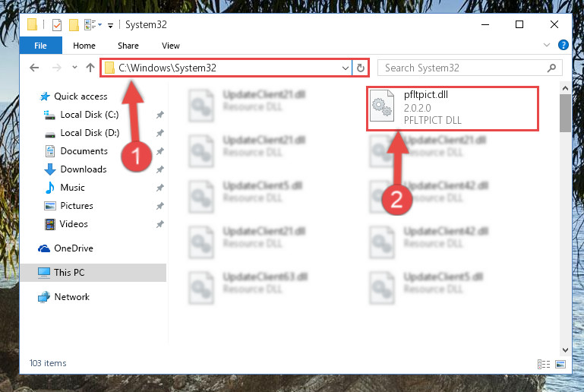Expand the ribbon chevron

(x=546, y=45)
